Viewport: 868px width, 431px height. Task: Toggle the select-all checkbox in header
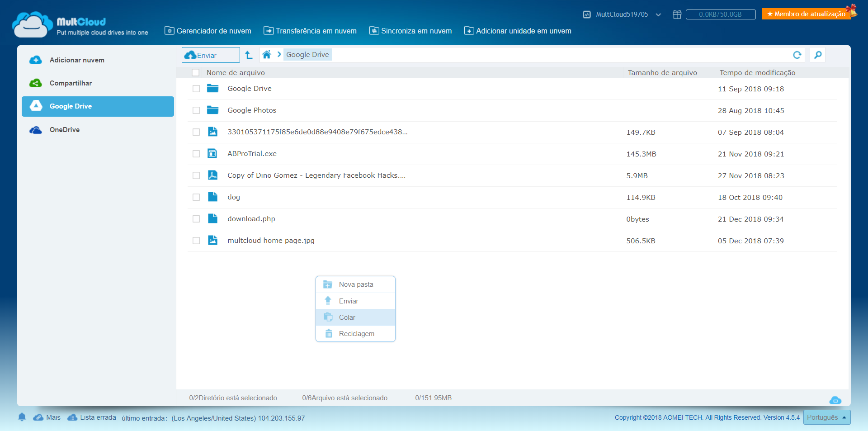[x=196, y=72]
